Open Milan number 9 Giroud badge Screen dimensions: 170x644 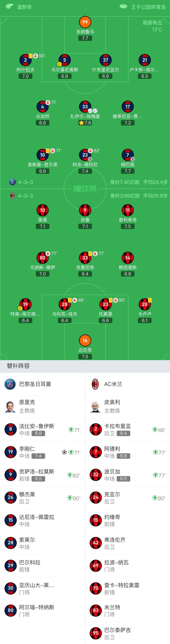click(85, 210)
